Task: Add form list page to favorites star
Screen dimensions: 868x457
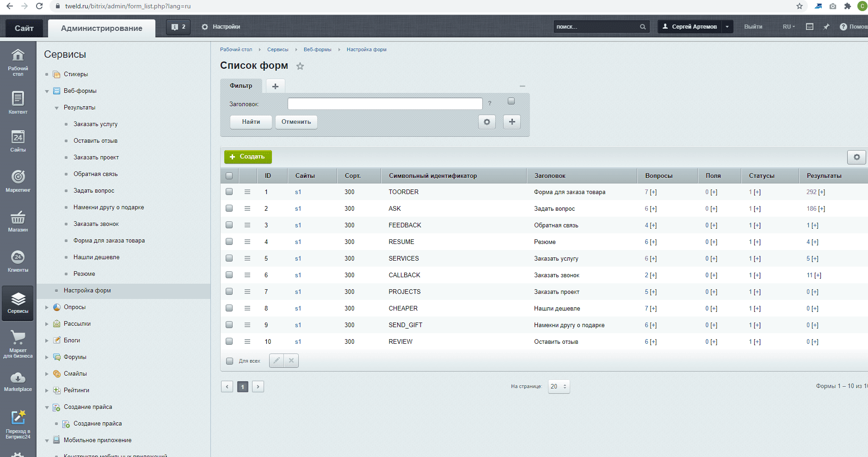Action: pyautogui.click(x=300, y=66)
